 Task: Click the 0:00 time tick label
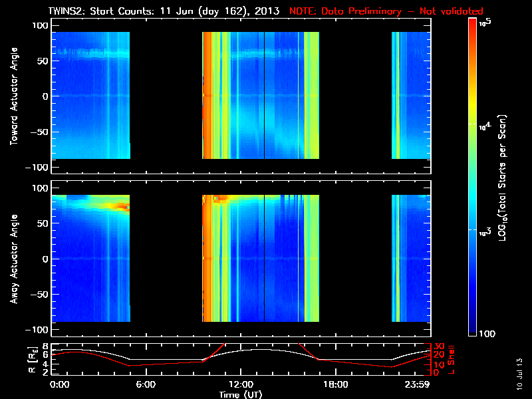point(60,384)
